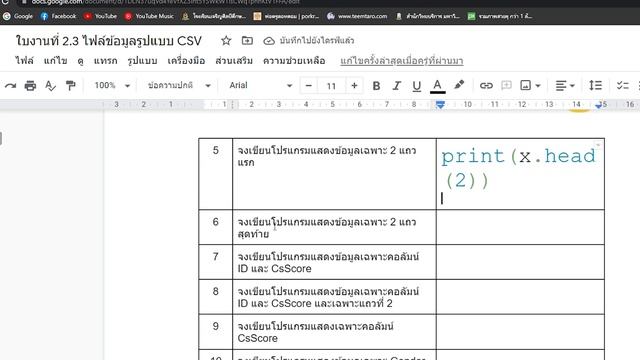Edit the font size field showing 11
The width and height of the screenshot is (640, 360).
tap(331, 86)
